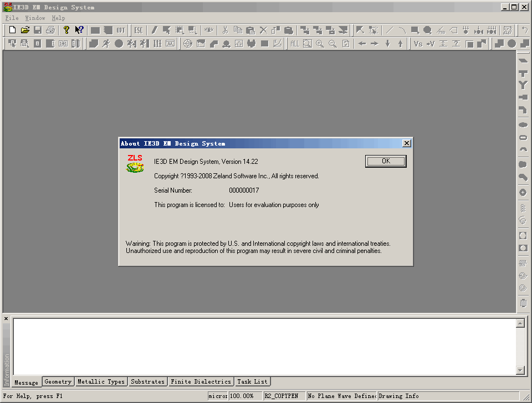Switch to the Substrates tab

(x=147, y=381)
